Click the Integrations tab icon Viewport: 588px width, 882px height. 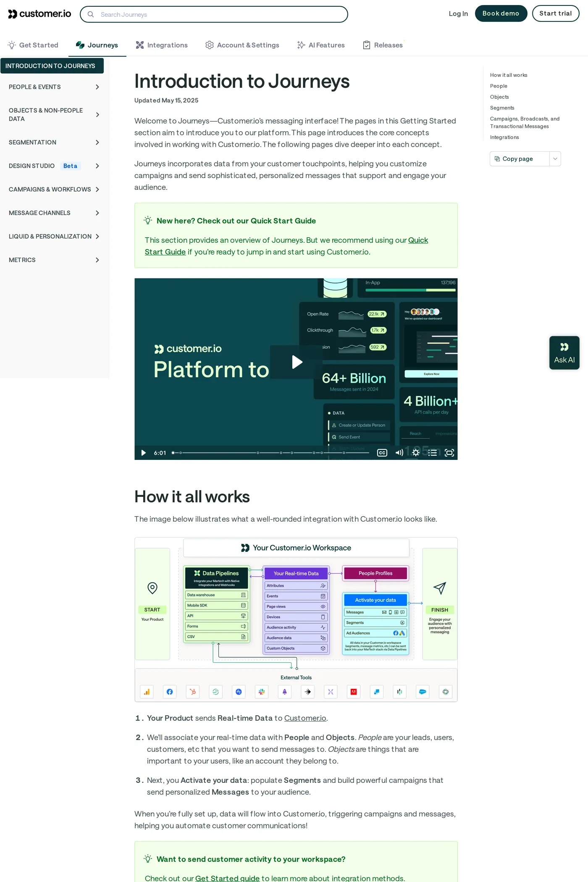click(140, 45)
